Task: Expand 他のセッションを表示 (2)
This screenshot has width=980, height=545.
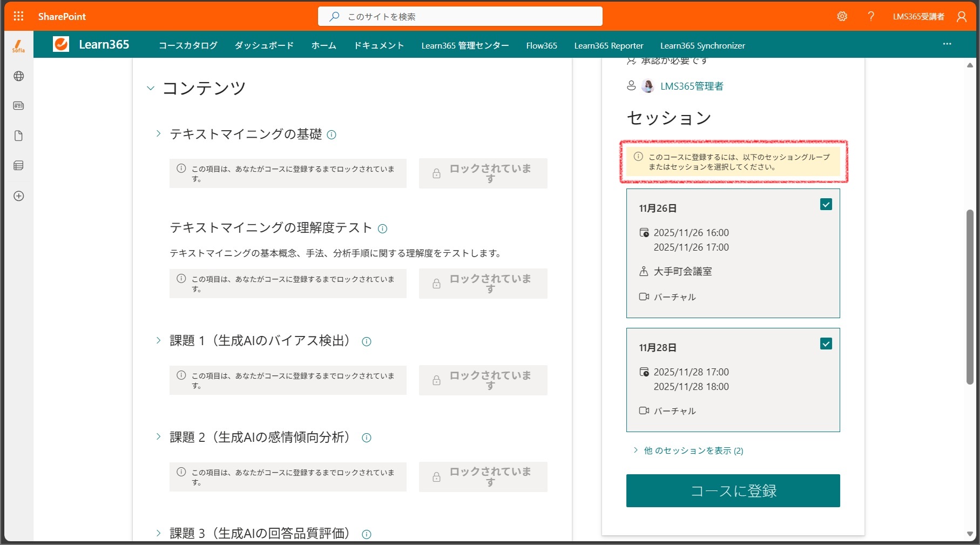Action: [x=688, y=450]
